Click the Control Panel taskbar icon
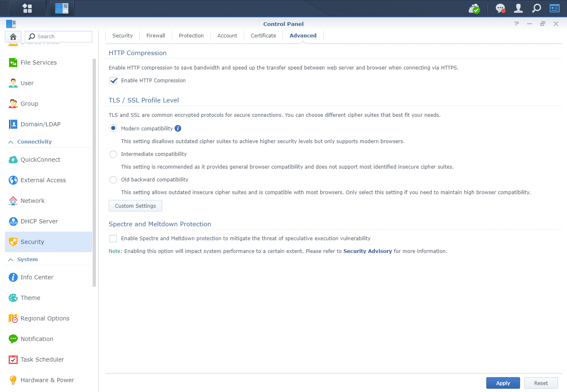This screenshot has height=392, width=567. click(x=62, y=8)
